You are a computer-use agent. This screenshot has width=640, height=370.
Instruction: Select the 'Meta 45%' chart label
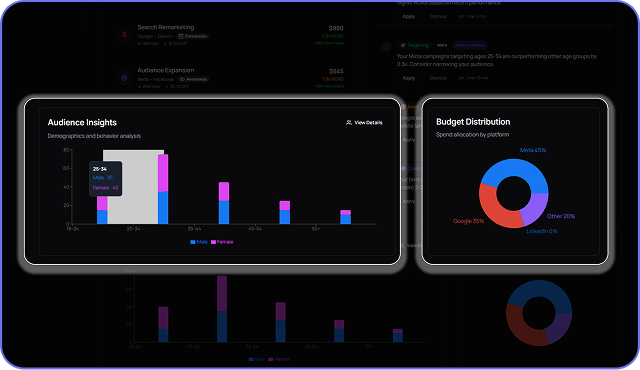pos(533,150)
